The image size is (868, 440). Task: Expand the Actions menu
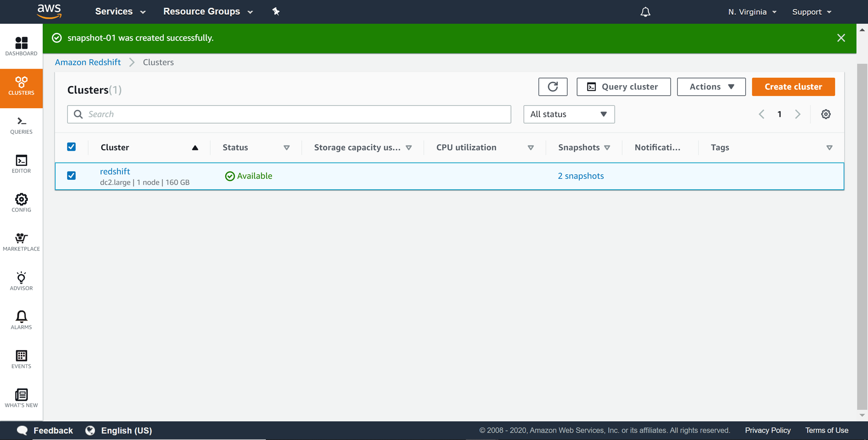pos(711,86)
